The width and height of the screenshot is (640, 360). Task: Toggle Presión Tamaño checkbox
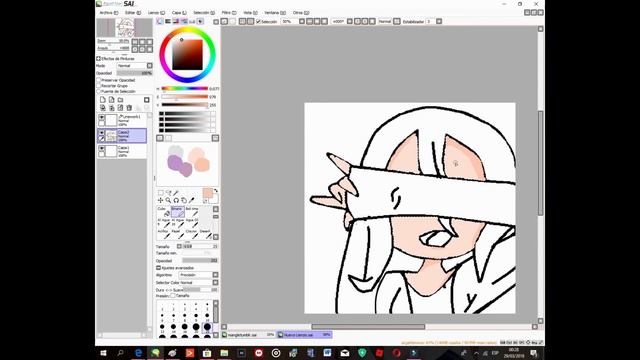(x=173, y=296)
